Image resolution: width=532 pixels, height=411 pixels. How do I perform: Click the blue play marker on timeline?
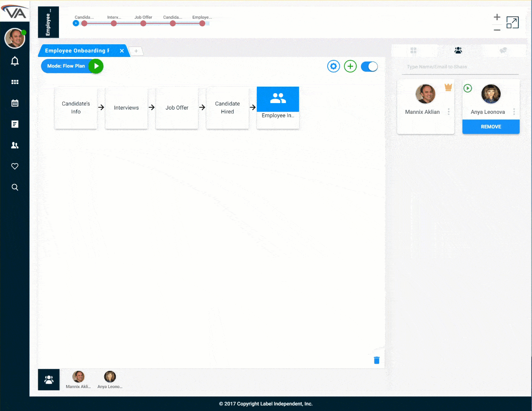[x=76, y=23]
